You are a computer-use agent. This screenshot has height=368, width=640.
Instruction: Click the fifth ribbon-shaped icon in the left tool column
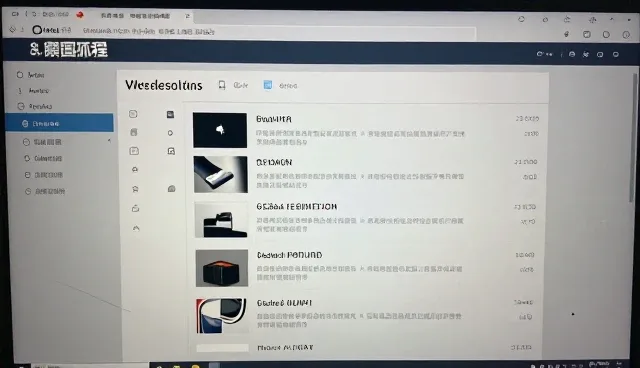pyautogui.click(x=135, y=189)
